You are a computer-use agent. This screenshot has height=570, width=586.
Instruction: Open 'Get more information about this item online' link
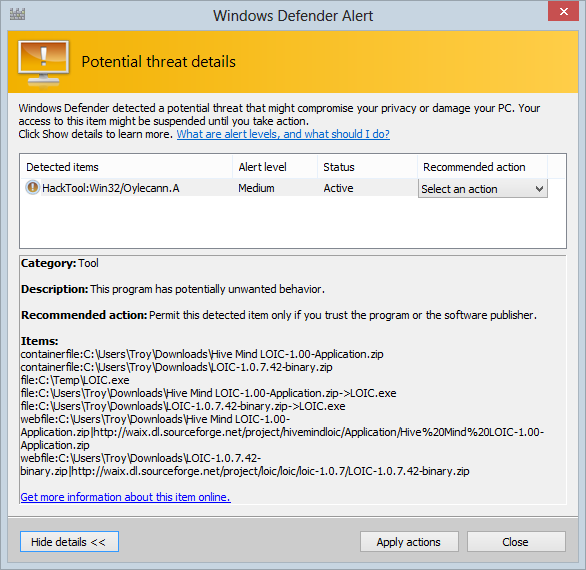point(126,497)
